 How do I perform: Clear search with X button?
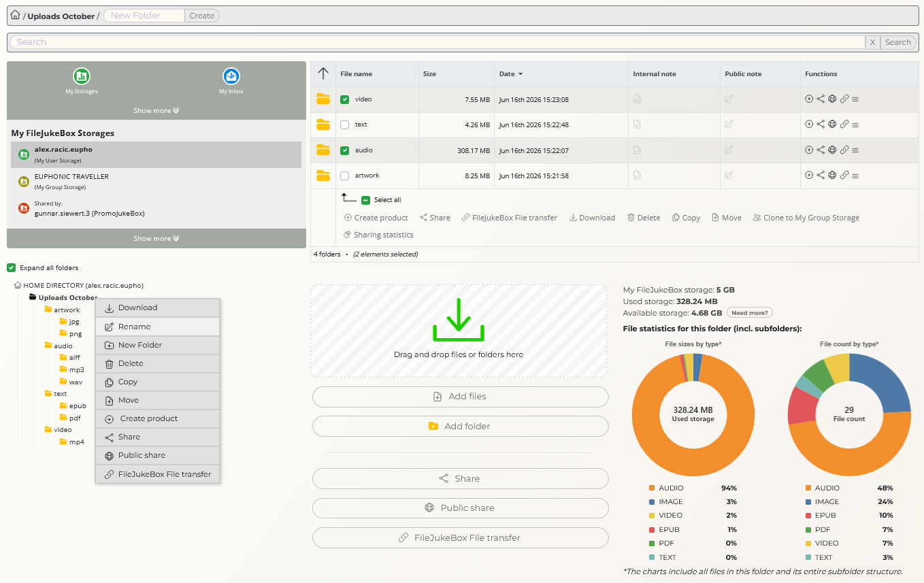tap(872, 42)
